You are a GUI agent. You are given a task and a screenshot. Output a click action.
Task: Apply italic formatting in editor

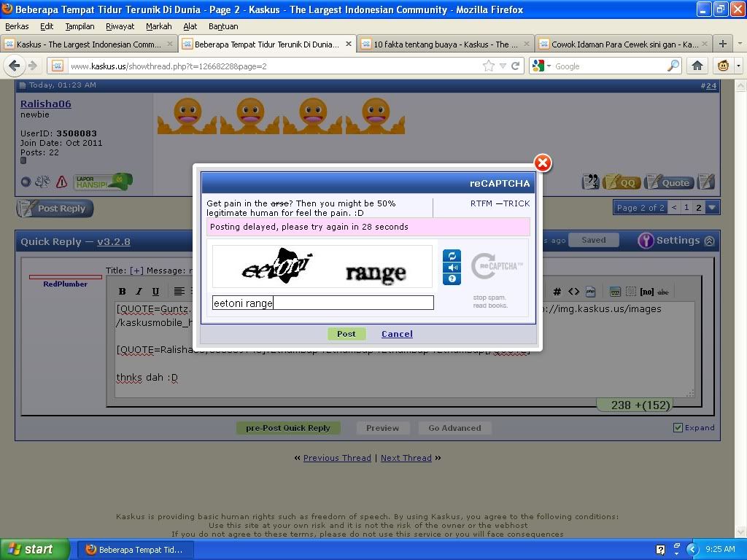click(139, 292)
